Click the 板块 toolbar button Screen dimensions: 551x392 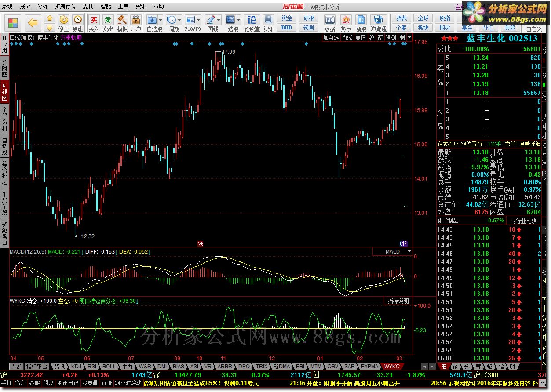click(x=423, y=27)
